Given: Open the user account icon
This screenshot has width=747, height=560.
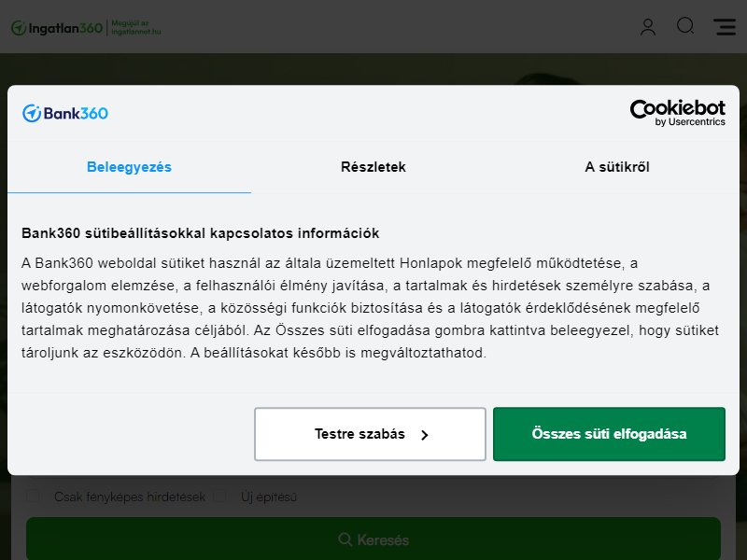Looking at the screenshot, I should tap(648, 27).
